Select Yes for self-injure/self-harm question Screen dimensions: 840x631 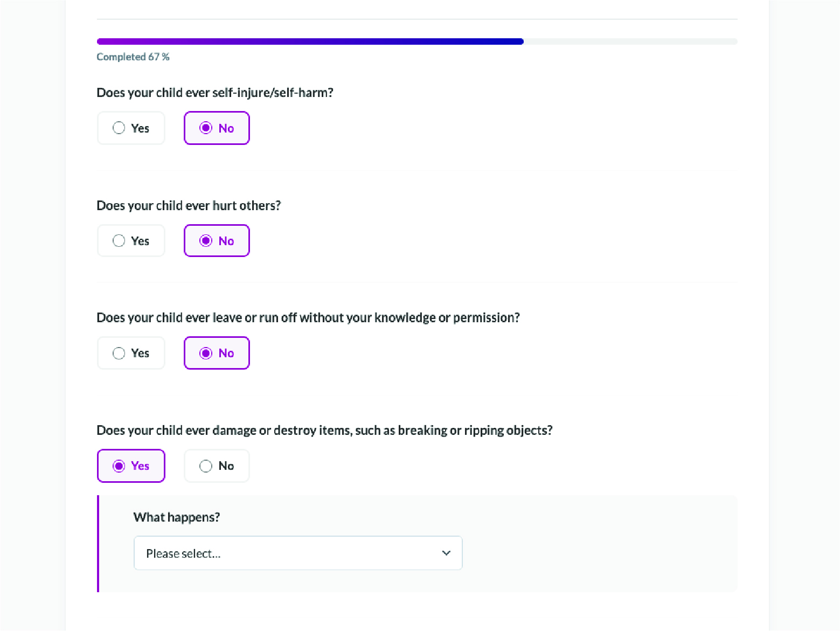(x=131, y=128)
